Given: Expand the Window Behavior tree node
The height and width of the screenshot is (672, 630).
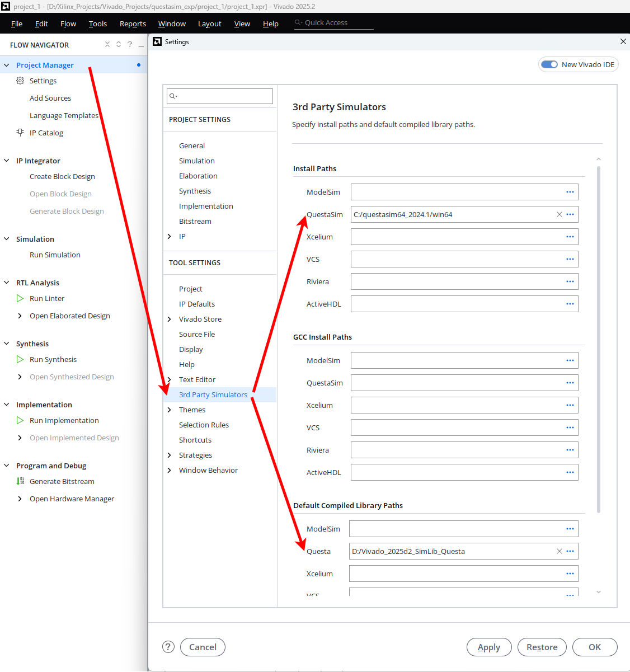Looking at the screenshot, I should click(x=170, y=470).
